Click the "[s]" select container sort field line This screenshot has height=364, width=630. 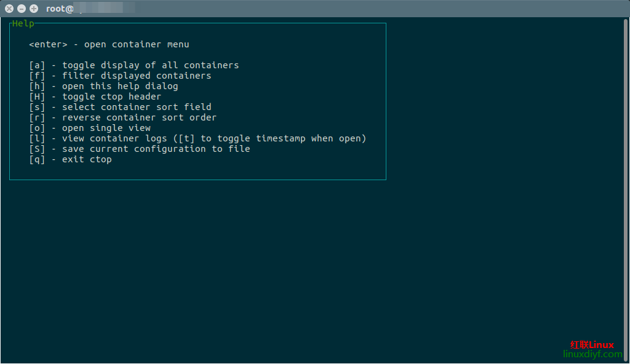click(x=120, y=107)
